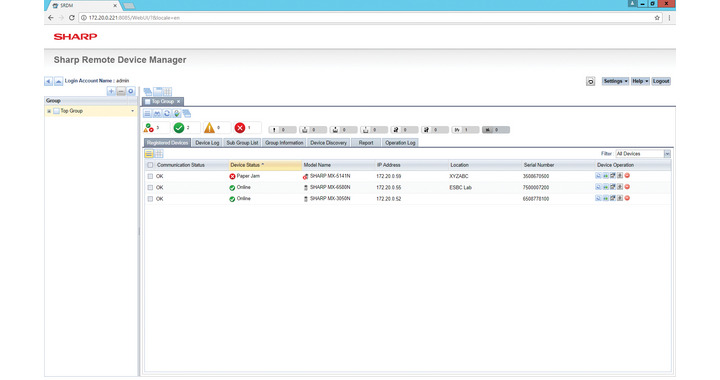The image size is (720, 380).
Task: Open the Group Information tab
Action: click(x=284, y=143)
